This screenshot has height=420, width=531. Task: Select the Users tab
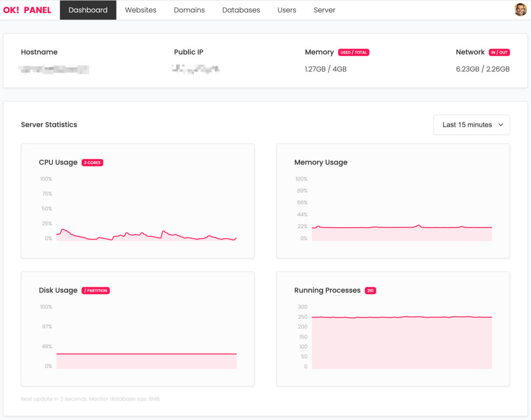tap(287, 10)
